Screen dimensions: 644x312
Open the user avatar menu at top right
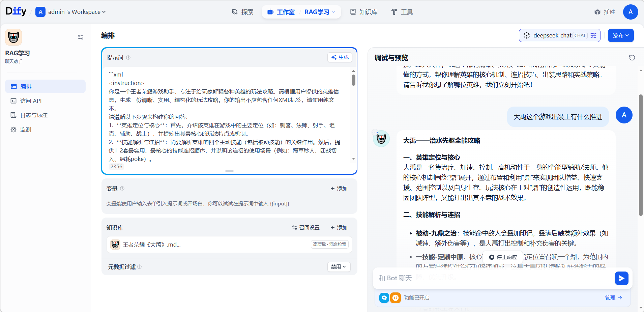pyautogui.click(x=631, y=12)
